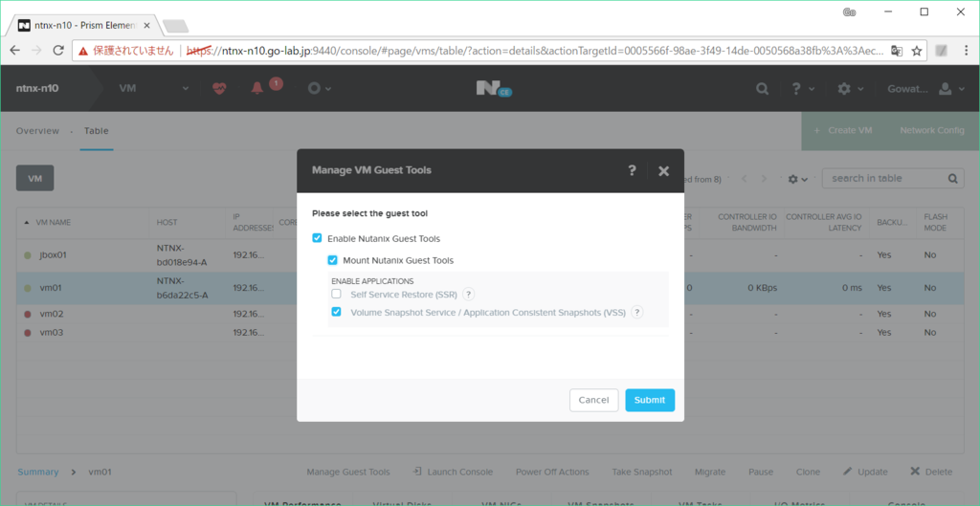Reload the browser page
This screenshot has width=980, height=506.
(58, 51)
